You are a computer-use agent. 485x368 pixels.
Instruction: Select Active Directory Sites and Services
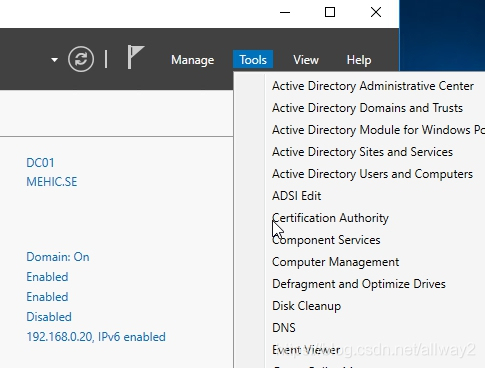tap(362, 152)
